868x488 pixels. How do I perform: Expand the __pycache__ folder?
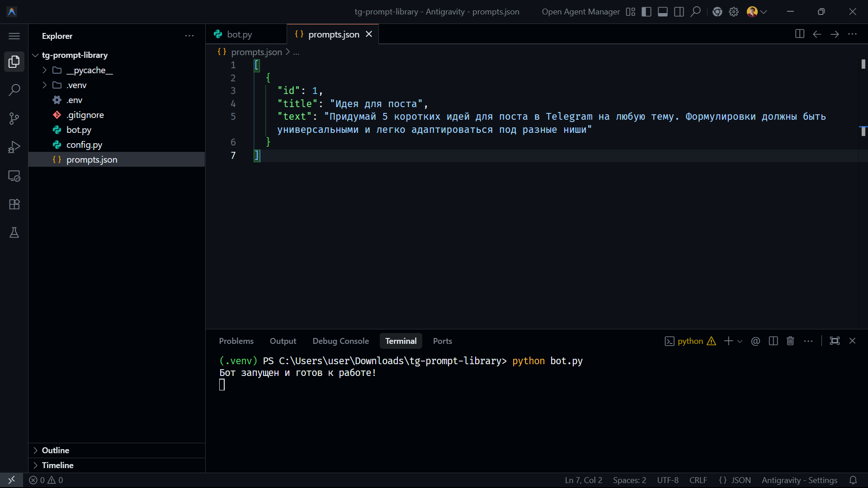(44, 70)
